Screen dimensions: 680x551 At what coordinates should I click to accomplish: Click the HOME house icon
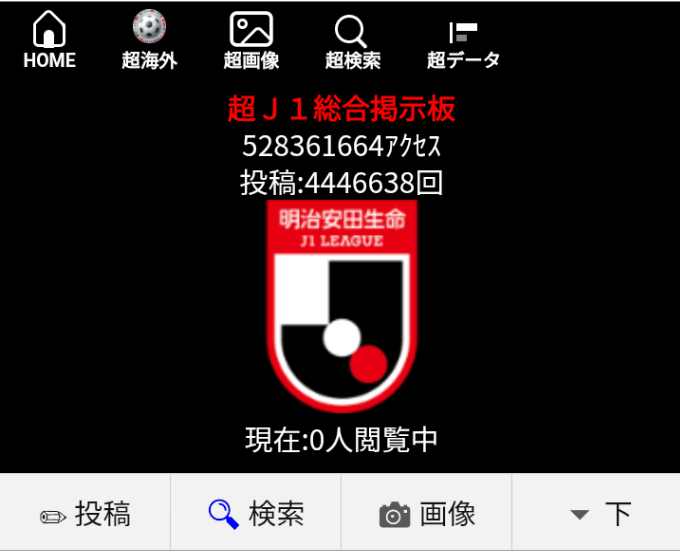point(49,29)
